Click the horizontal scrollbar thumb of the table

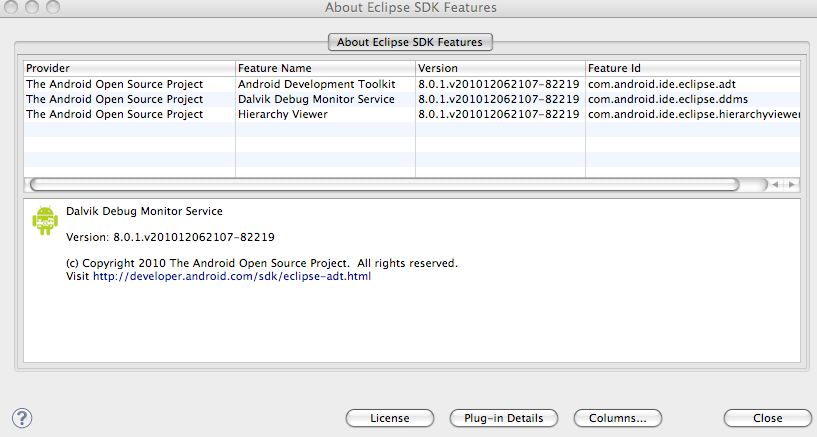point(384,184)
